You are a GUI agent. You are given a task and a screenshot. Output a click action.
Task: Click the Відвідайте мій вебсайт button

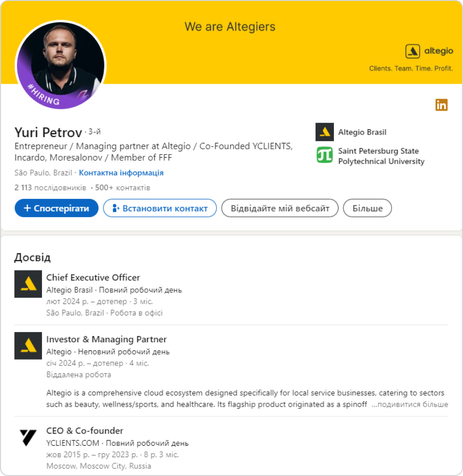coord(279,208)
